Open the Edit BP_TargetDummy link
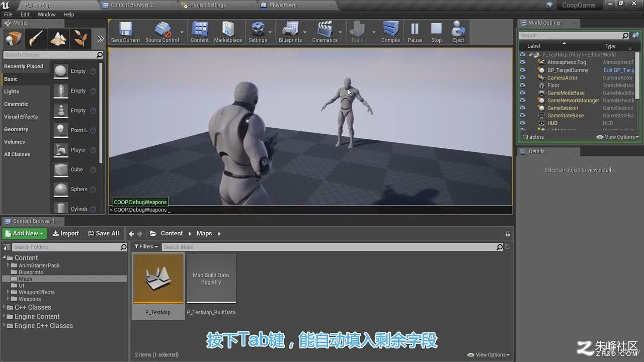The image size is (644, 362). 619,70
